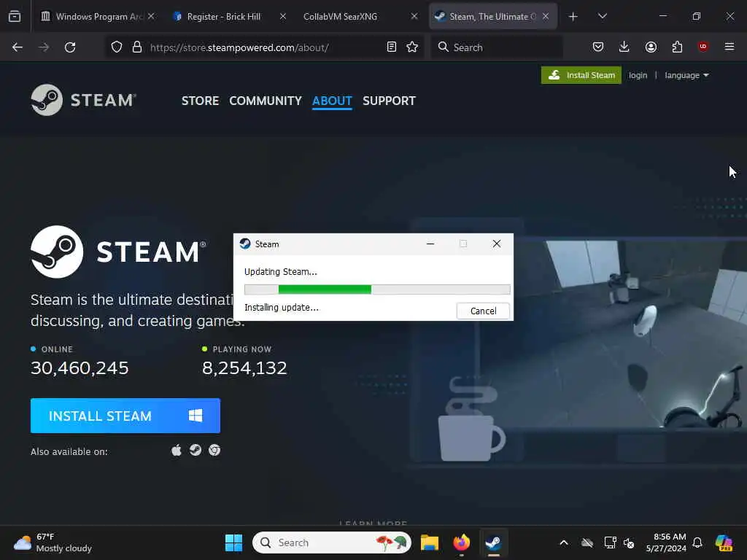Close the active Steam browser tab
The image size is (747, 560).
(x=546, y=16)
